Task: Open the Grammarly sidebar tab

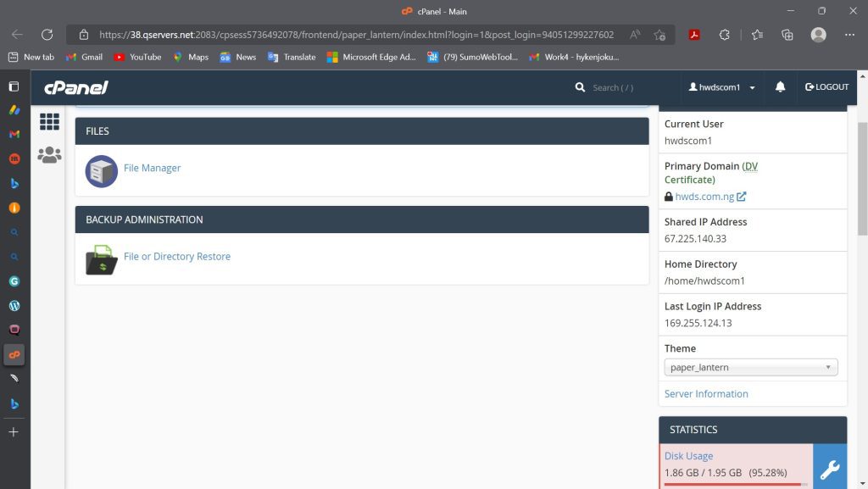Action: point(14,281)
